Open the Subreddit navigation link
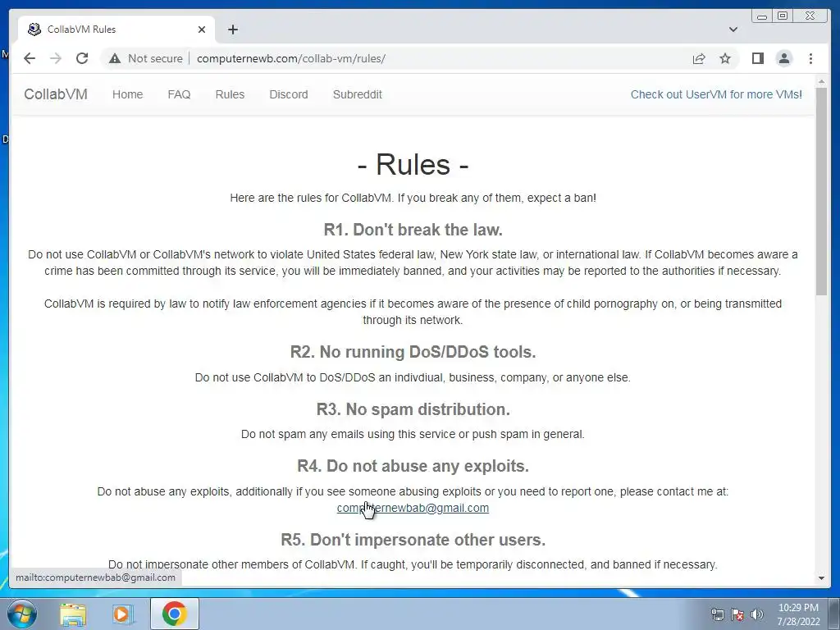Image resolution: width=840 pixels, height=630 pixels. (x=358, y=94)
